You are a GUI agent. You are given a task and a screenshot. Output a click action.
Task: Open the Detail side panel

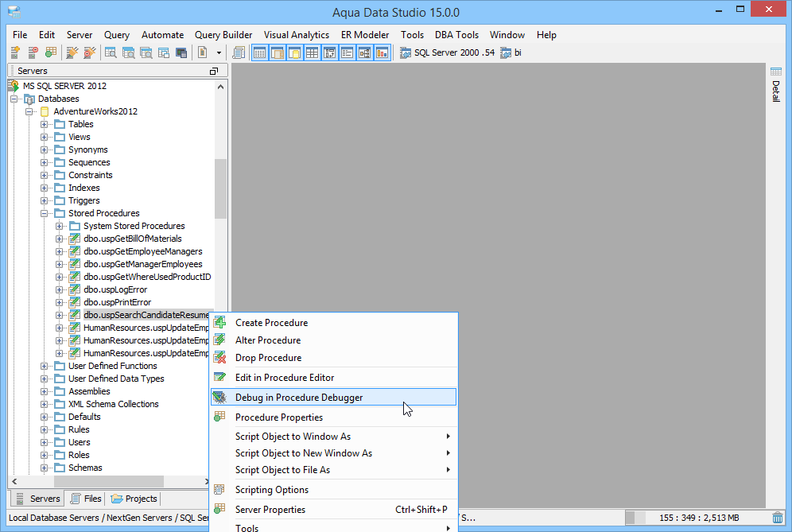click(x=776, y=85)
